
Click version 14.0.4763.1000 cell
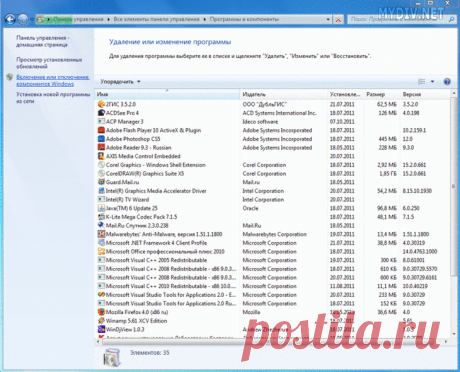click(x=420, y=251)
